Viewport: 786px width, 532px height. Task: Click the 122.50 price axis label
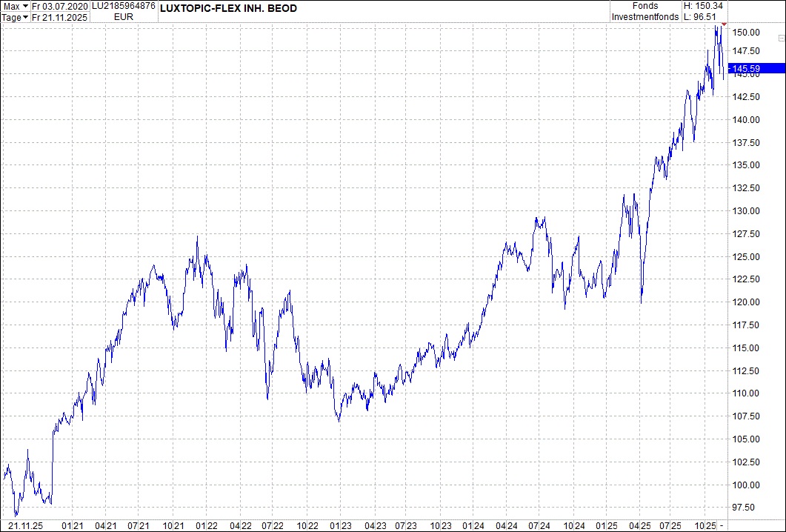click(x=746, y=279)
